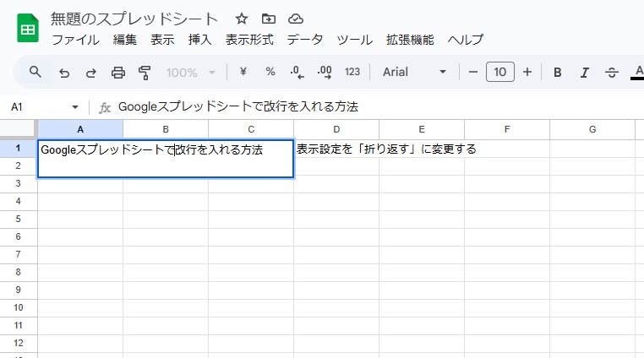Click the fx function icon
This screenshot has height=358, width=644.
point(105,107)
